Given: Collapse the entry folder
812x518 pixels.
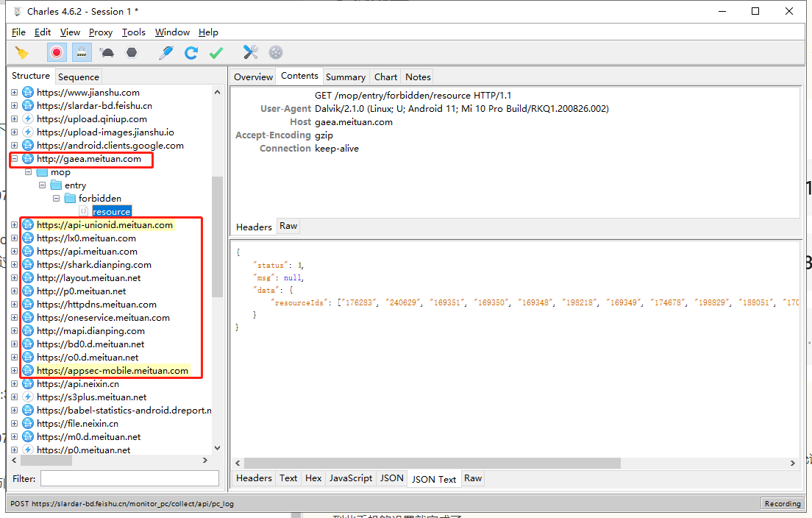Looking at the screenshot, I should click(x=43, y=185).
